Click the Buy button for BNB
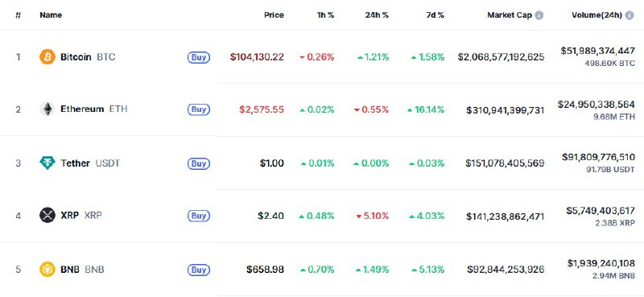This screenshot has height=297, width=644. click(x=199, y=270)
